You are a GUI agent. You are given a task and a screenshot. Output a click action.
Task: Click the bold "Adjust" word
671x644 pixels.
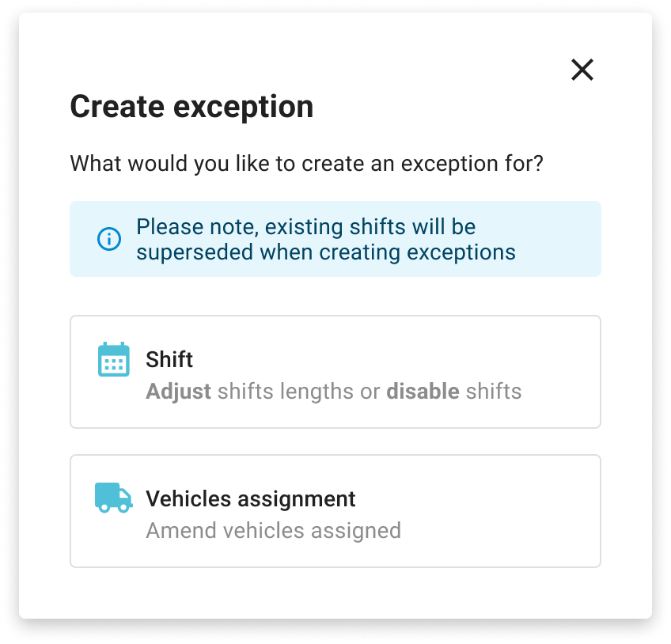[x=178, y=392]
